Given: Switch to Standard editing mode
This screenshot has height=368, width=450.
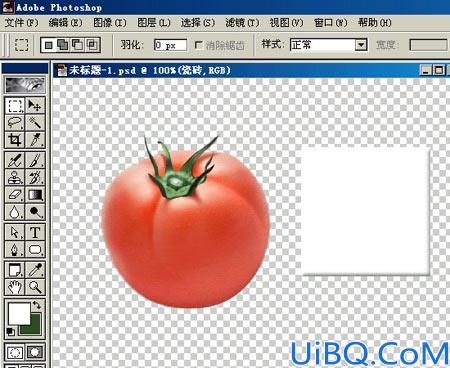Looking at the screenshot, I should [15, 352].
